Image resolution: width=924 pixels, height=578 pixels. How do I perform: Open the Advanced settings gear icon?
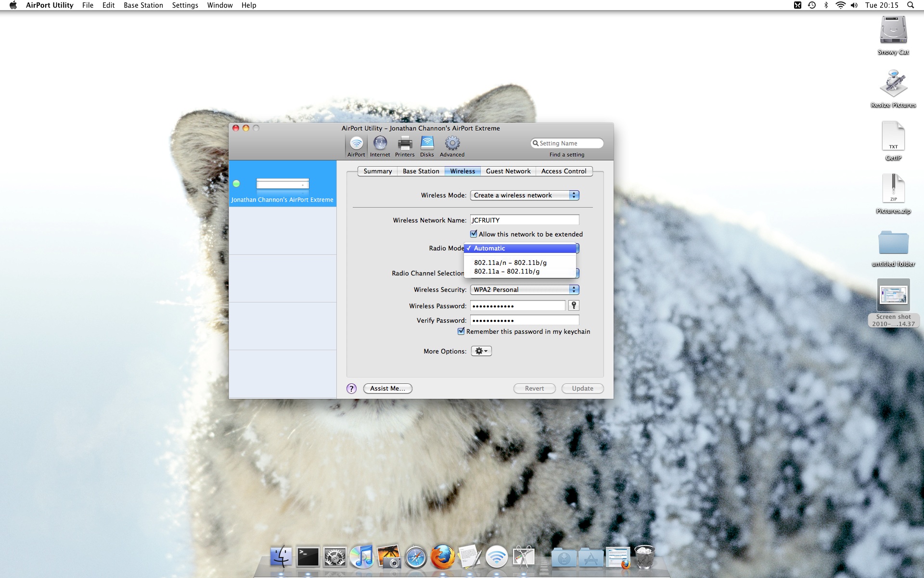click(x=452, y=146)
